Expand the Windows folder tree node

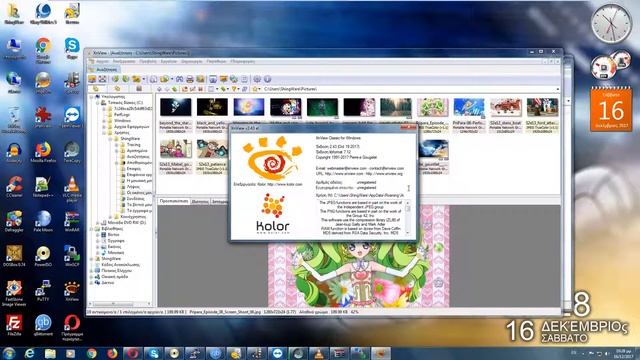pos(104,121)
